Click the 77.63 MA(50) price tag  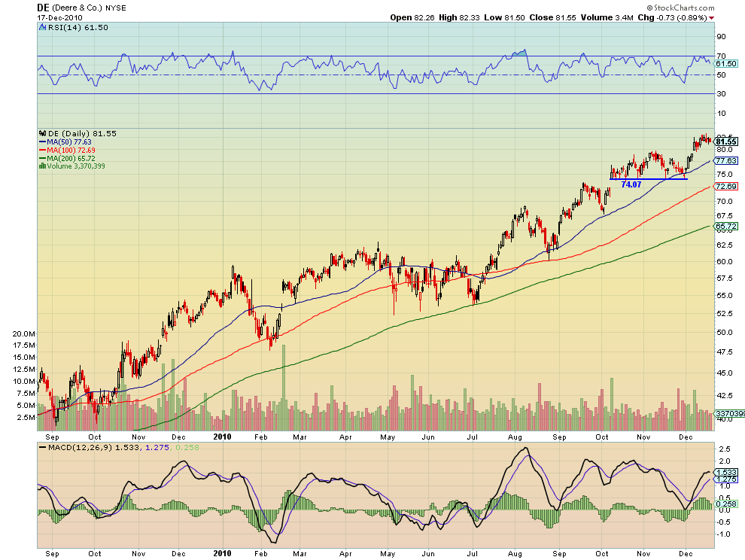tap(726, 160)
